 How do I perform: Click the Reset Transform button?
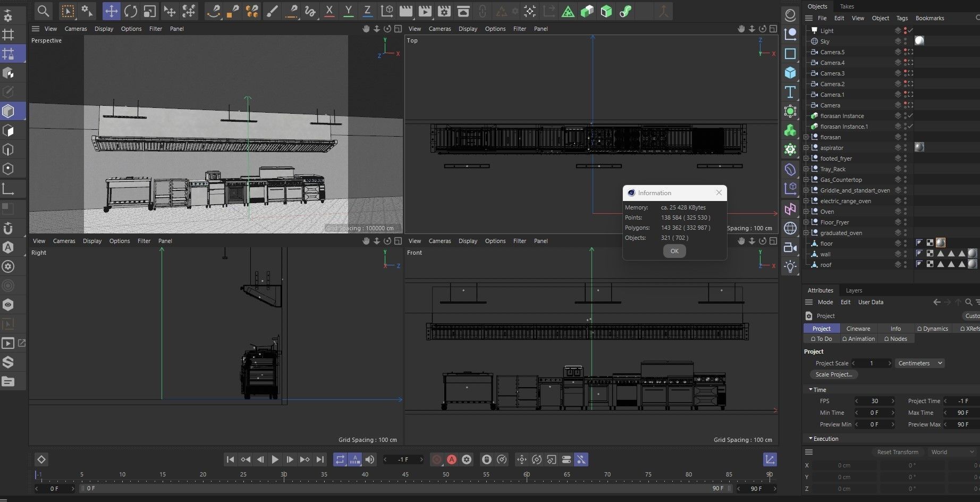pos(898,452)
